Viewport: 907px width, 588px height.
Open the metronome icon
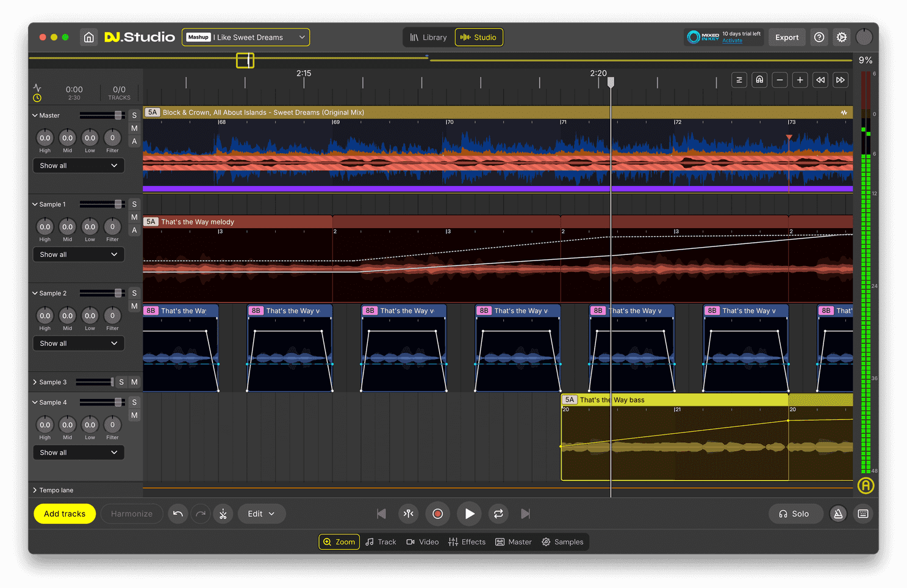coord(838,514)
